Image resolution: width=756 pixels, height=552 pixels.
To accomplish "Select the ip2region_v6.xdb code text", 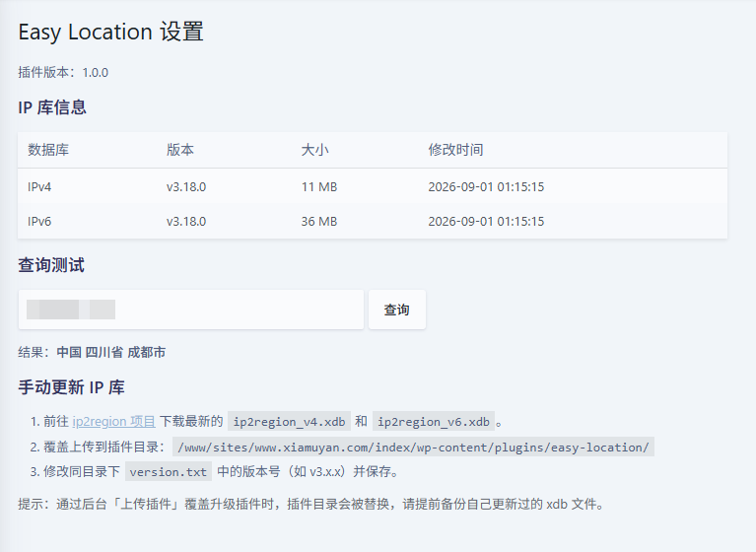I will click(434, 422).
